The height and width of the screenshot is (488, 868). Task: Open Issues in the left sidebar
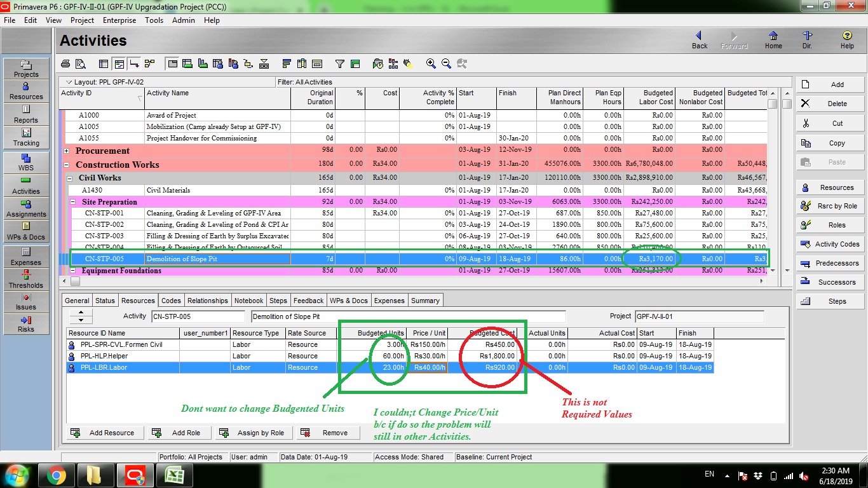[26, 302]
